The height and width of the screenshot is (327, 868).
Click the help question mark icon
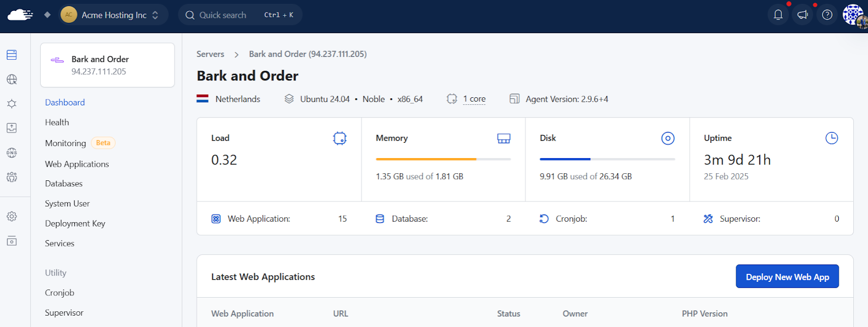tap(827, 15)
